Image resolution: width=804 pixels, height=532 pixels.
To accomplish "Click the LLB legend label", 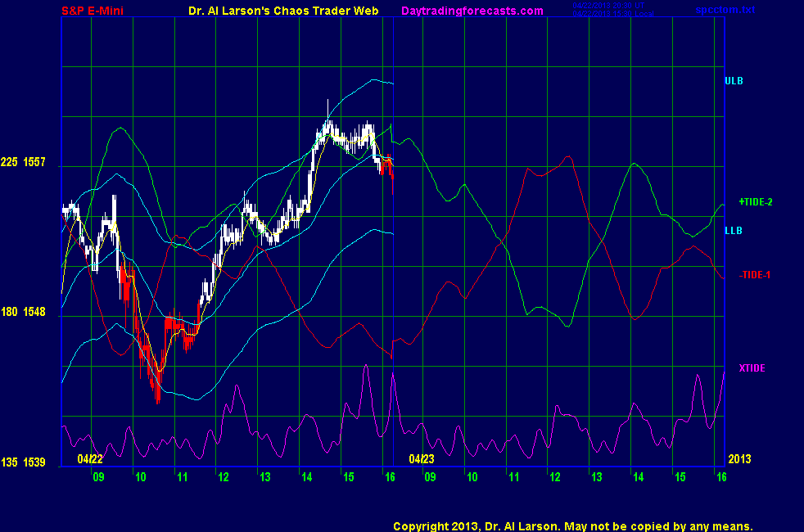I will coord(734,231).
